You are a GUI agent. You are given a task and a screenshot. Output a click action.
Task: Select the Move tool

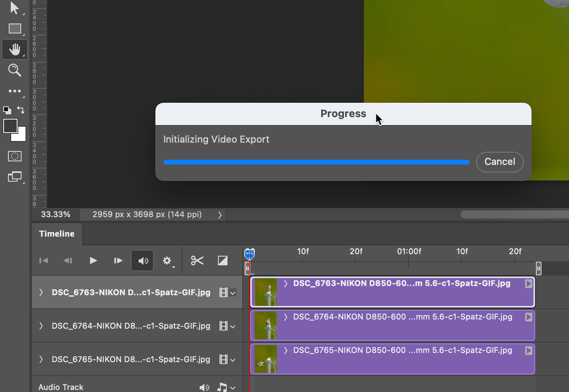(x=14, y=8)
